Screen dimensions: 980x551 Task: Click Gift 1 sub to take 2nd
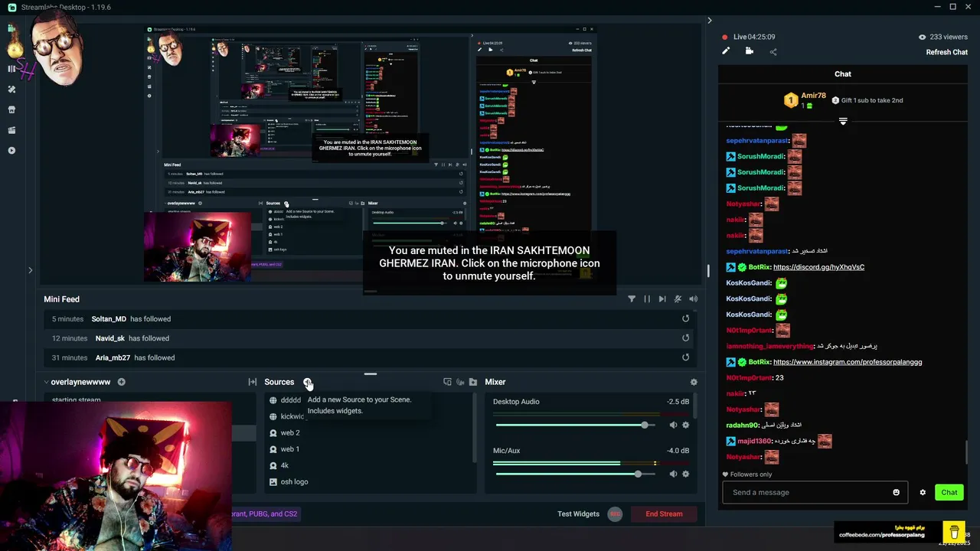867,100
